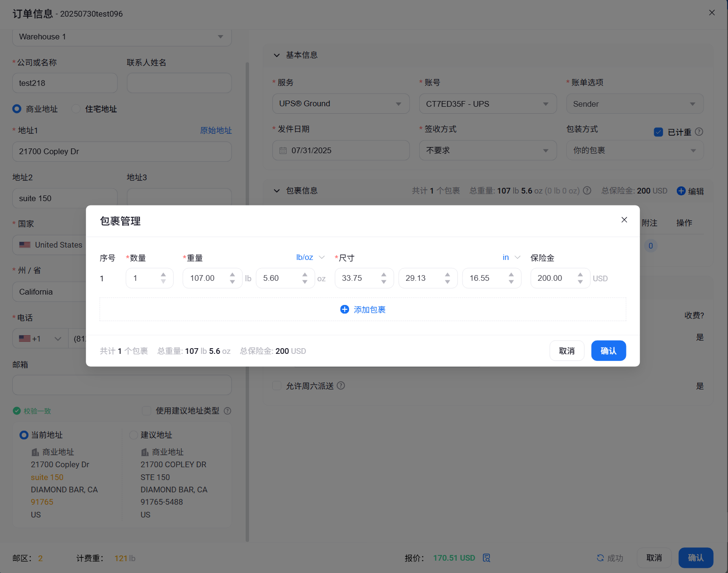Click the 联系人姓名 input field
Screen dimensions: 728x573
(x=179, y=83)
